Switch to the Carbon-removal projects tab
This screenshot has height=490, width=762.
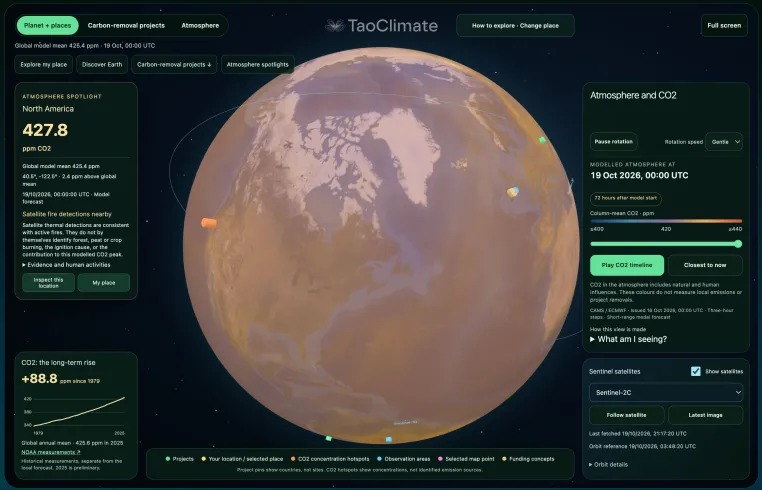point(126,25)
